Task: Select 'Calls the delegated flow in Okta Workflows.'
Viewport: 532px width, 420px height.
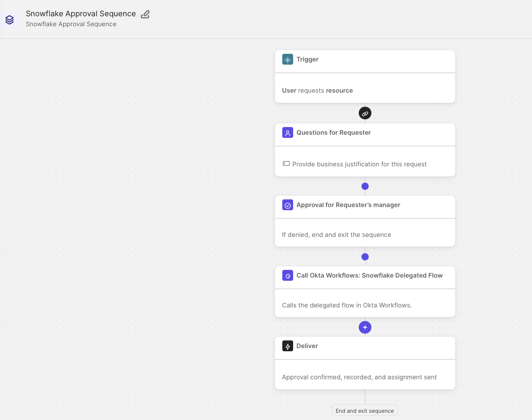Action: [x=347, y=305]
